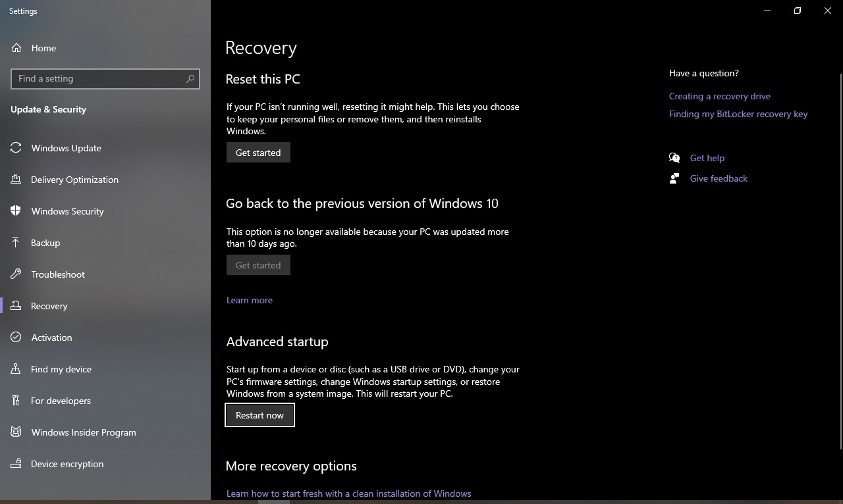Click the Update & Security heading
The height and width of the screenshot is (504, 843).
(48, 109)
